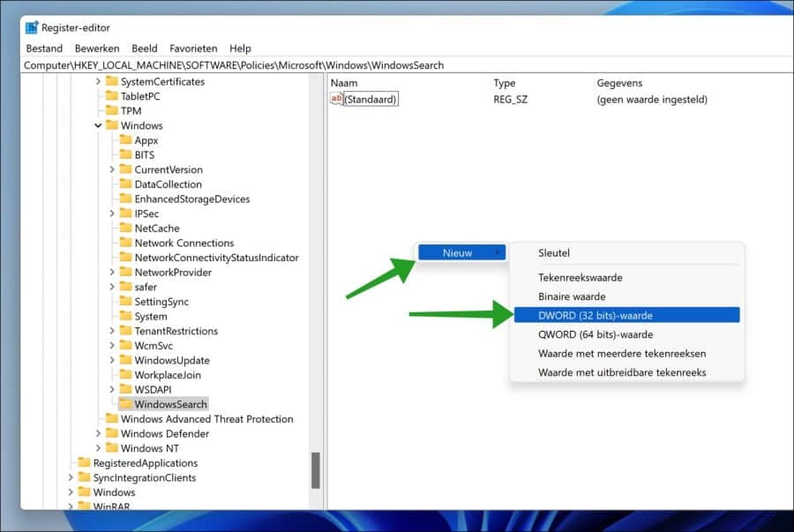Open the Nieuw submenu item
The width and height of the screenshot is (794, 532).
(x=461, y=252)
